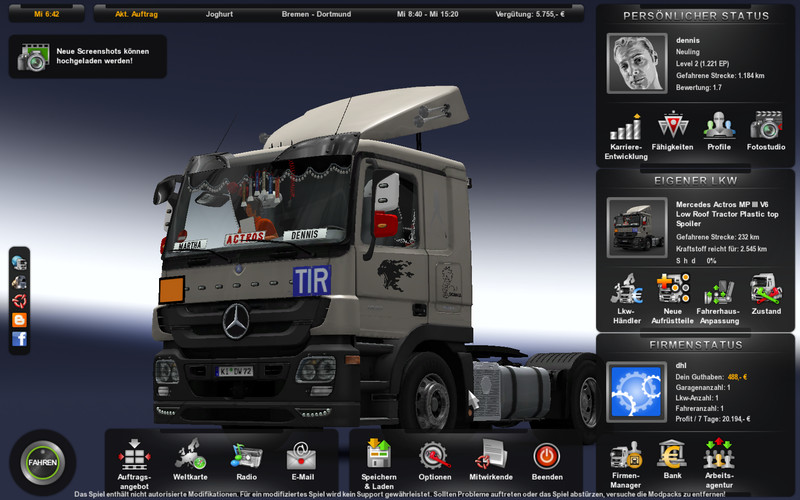
Task: Click the Level 2 (1.221 EP) text
Action: pyautogui.click(x=703, y=64)
